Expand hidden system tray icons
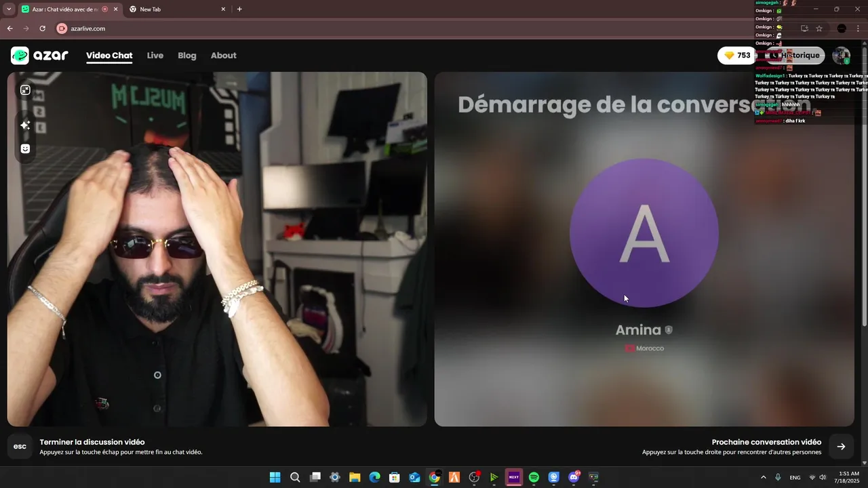Viewport: 868px width, 488px height. click(x=764, y=477)
